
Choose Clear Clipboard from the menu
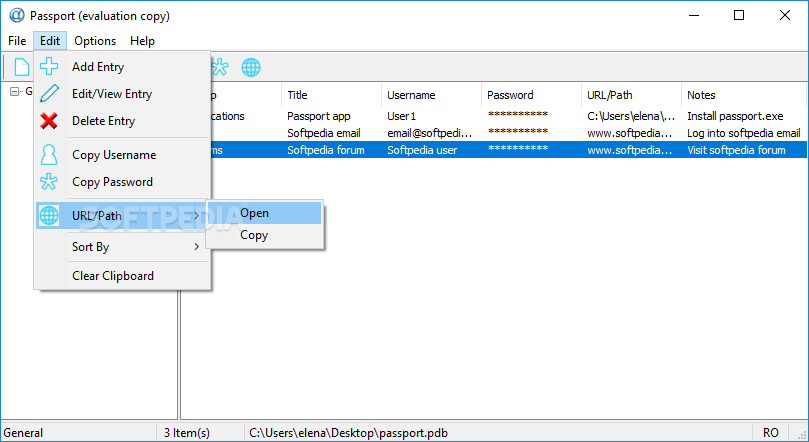pos(123,275)
